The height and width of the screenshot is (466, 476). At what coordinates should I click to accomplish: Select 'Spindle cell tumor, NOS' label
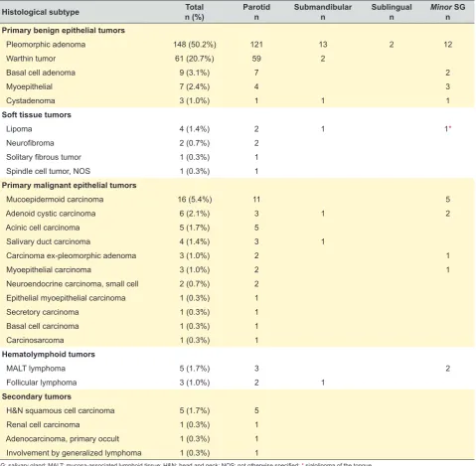click(48, 171)
